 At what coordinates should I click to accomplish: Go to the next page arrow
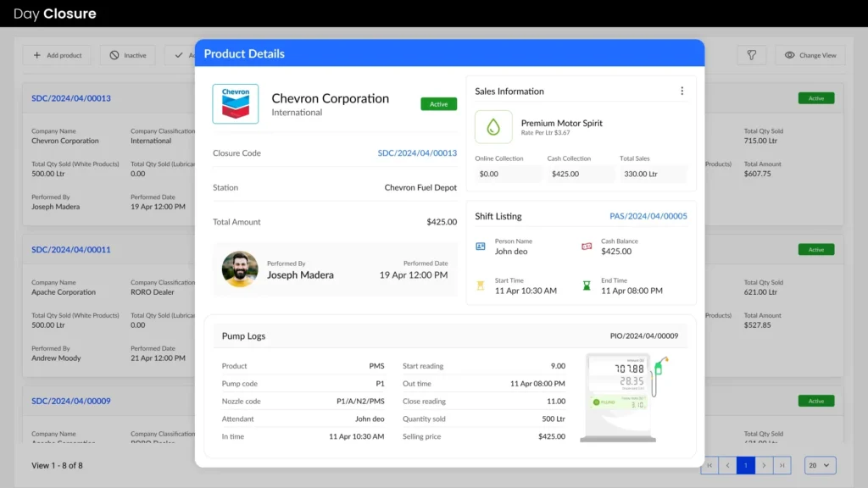(x=765, y=465)
